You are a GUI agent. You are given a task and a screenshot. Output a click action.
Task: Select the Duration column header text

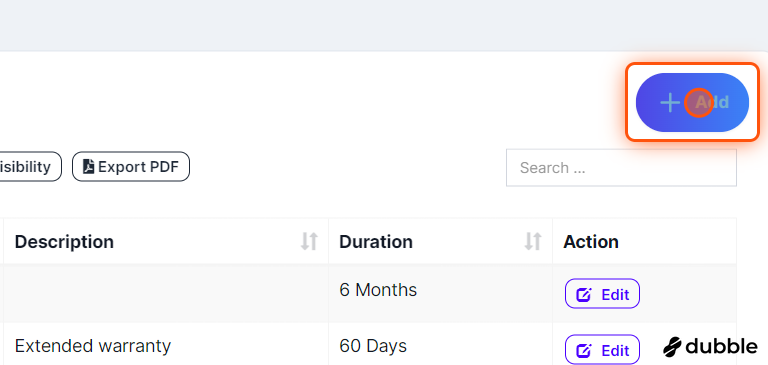coord(376,242)
